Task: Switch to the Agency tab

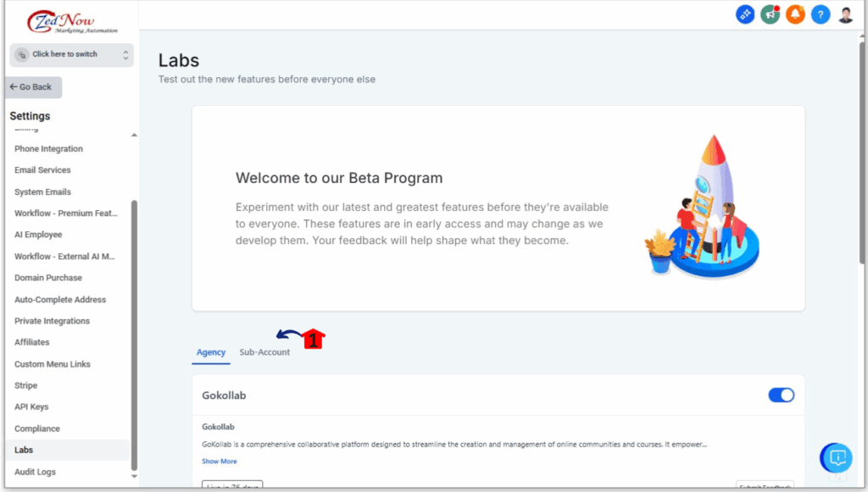Action: tap(211, 352)
